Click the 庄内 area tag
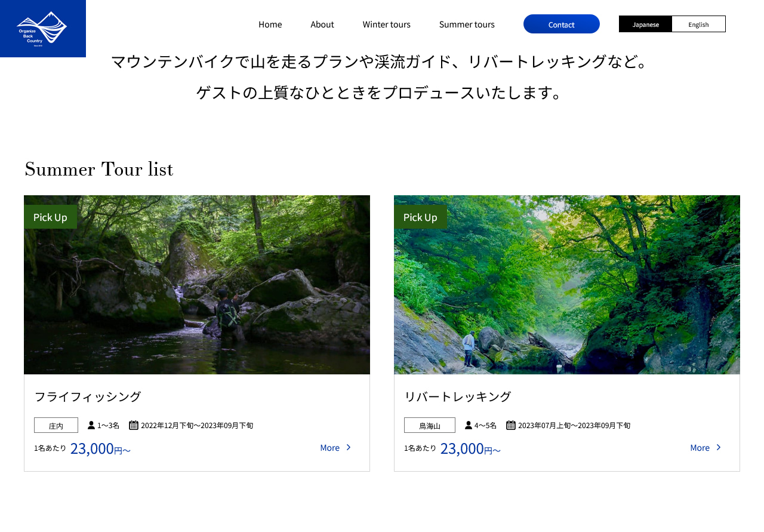This screenshot has height=532, width=764. point(56,425)
